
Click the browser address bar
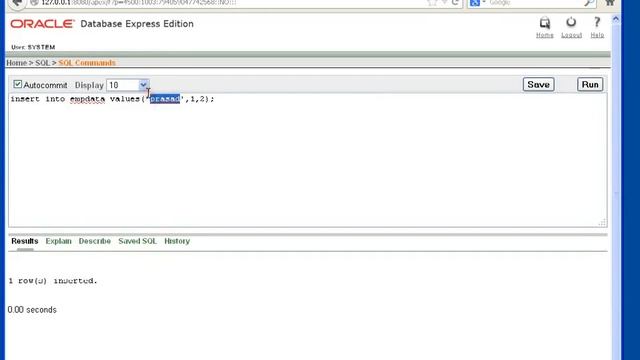[229, 3]
